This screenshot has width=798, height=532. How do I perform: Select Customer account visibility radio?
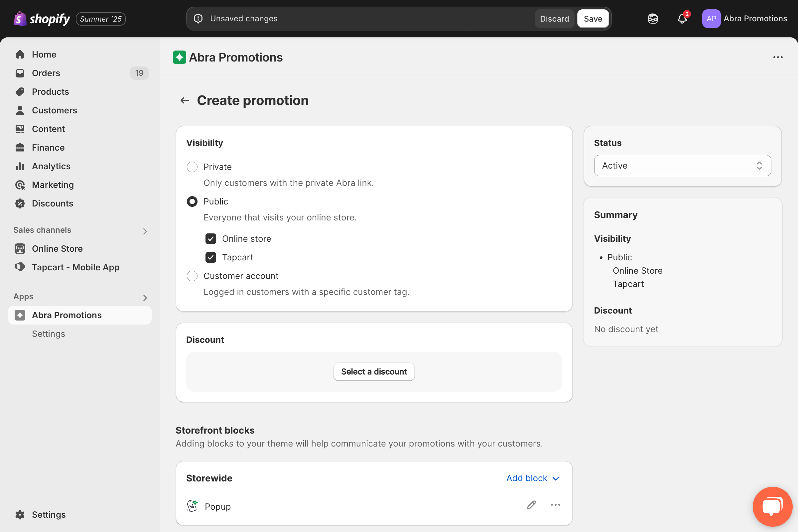[x=192, y=276]
